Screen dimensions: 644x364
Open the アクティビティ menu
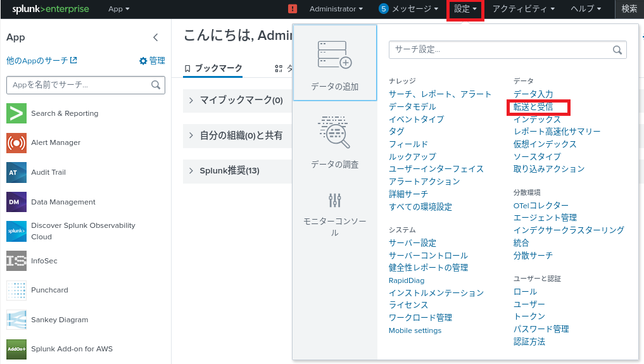click(x=523, y=9)
